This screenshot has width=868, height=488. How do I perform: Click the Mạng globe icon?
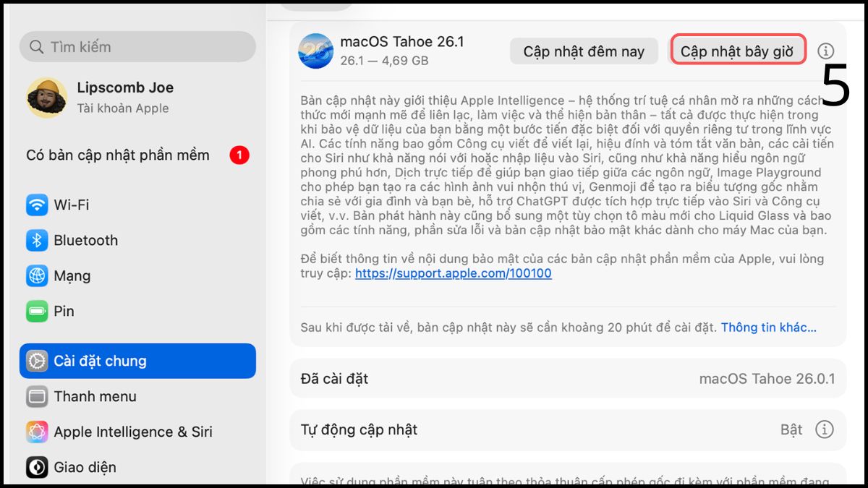(37, 275)
